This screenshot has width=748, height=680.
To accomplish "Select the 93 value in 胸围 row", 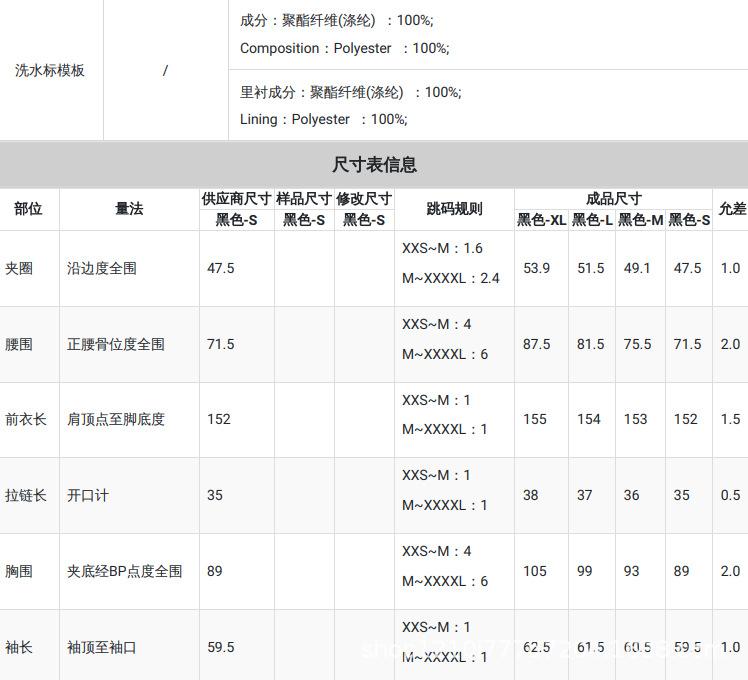I will (631, 571).
